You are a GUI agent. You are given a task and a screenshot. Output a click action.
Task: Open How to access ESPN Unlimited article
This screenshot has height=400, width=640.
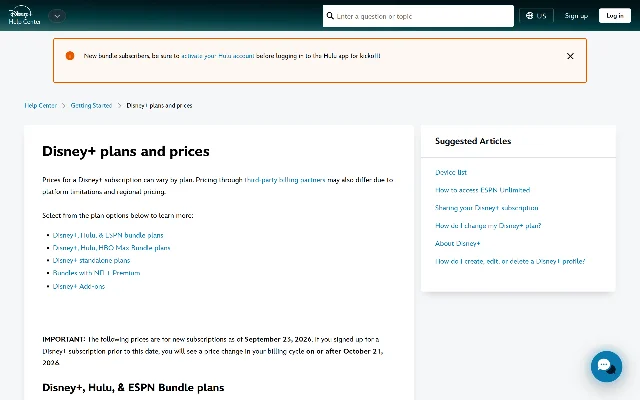pos(482,190)
